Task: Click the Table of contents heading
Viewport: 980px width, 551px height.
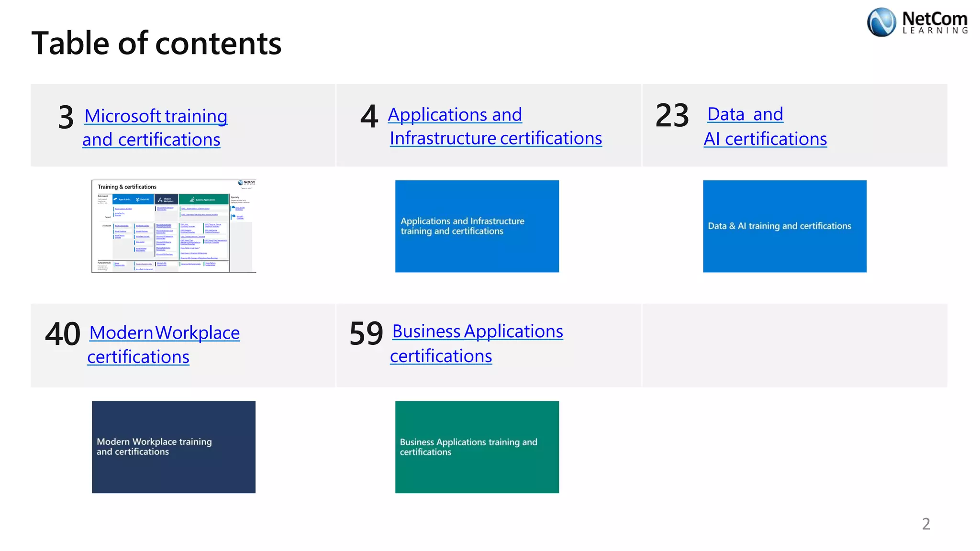Action: click(156, 43)
